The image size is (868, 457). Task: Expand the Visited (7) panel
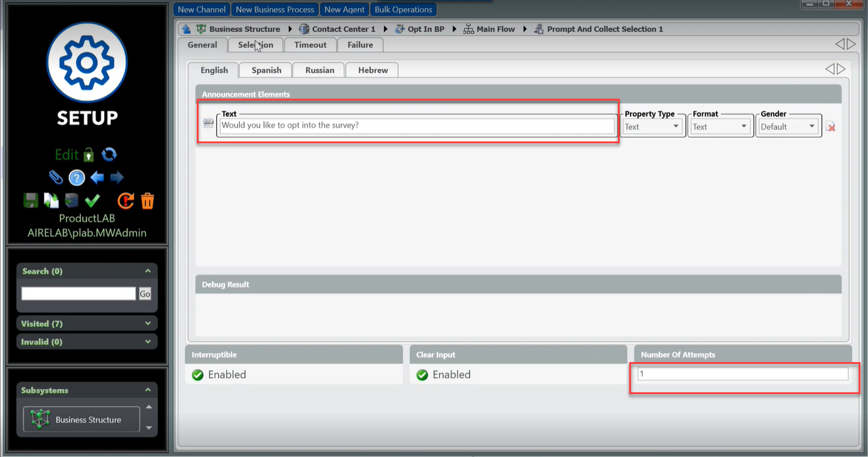click(87, 324)
